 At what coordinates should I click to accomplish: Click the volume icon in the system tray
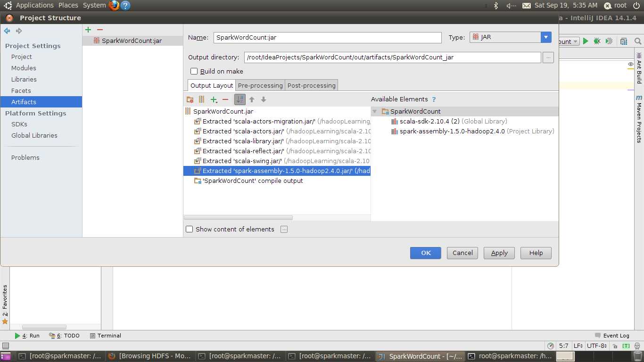point(511,6)
